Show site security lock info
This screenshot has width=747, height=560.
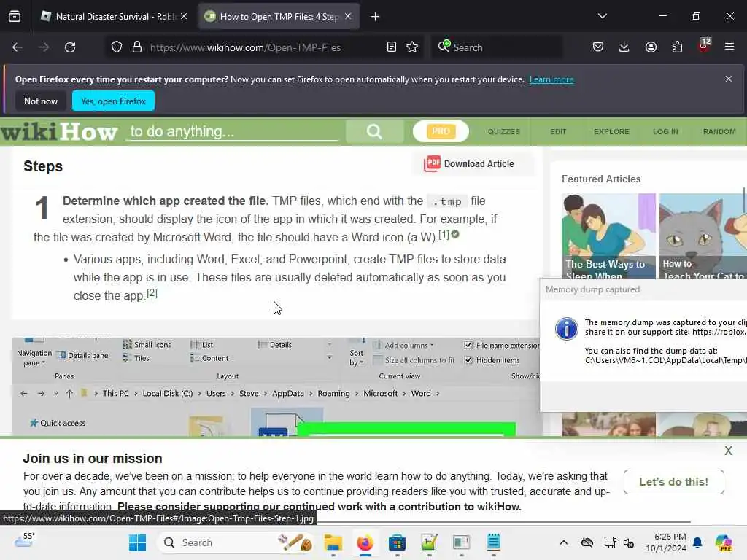[x=136, y=47]
